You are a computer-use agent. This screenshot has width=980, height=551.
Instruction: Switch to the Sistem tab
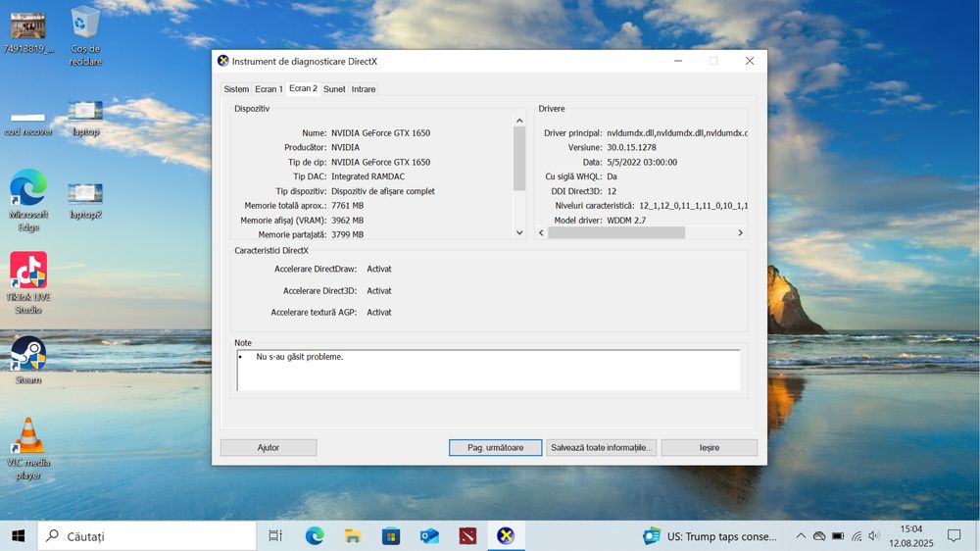click(236, 89)
